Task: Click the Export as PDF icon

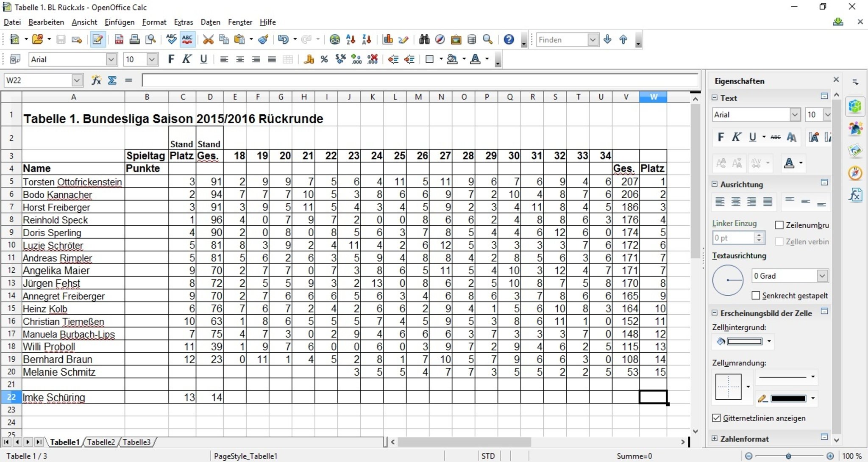Action: pos(119,40)
